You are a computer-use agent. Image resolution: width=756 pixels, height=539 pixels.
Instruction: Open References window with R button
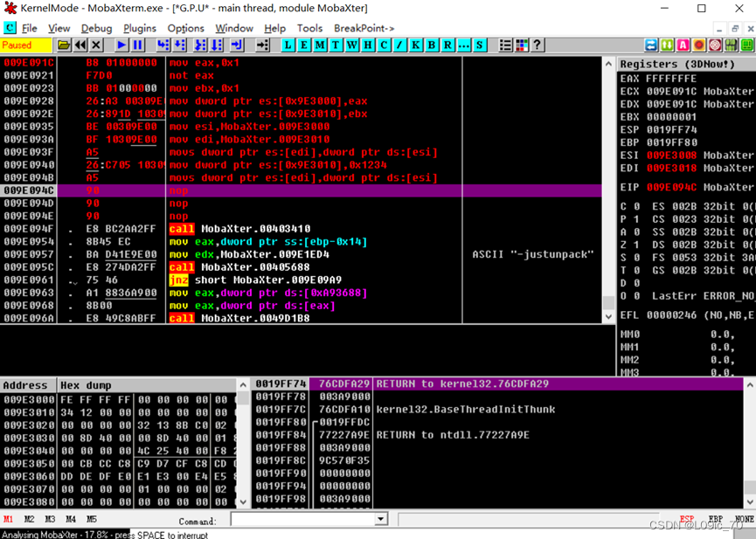tap(447, 45)
